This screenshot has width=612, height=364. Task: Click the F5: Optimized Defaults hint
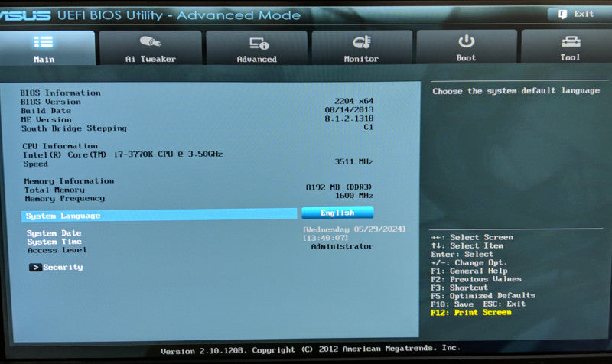pyautogui.click(x=483, y=296)
